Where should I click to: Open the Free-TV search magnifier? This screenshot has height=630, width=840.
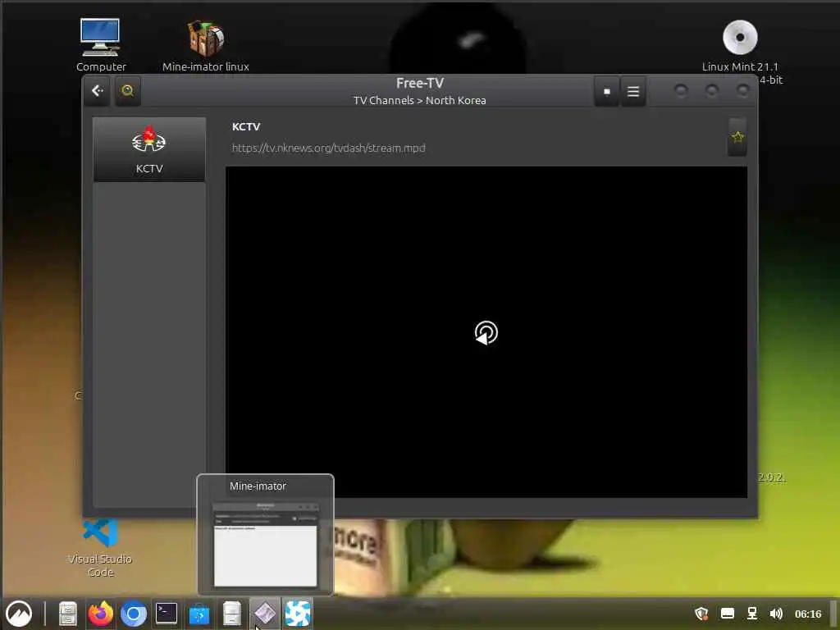tap(127, 91)
